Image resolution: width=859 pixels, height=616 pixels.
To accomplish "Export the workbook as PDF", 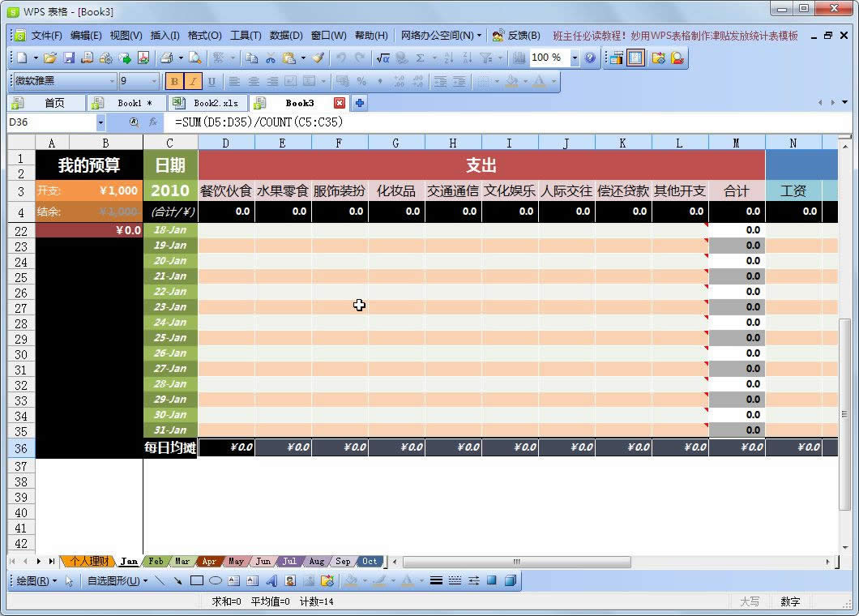I will tap(143, 58).
